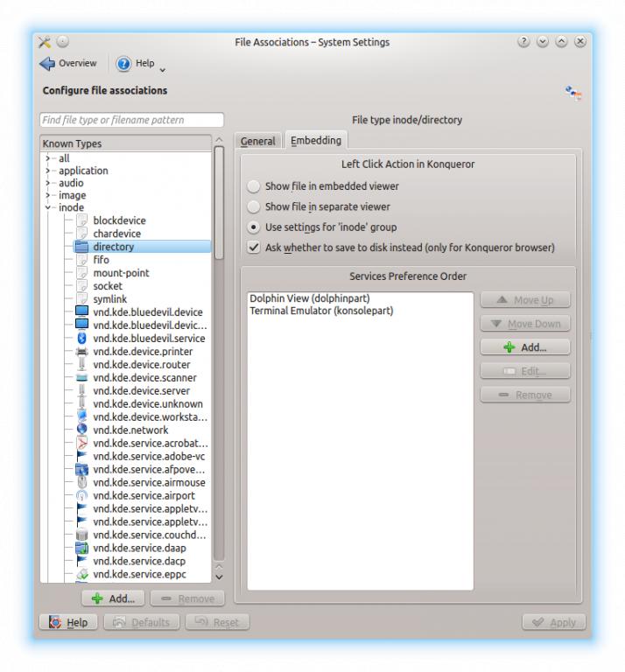The height and width of the screenshot is (672, 625).
Task: Select 'Show file in separate viewer' option
Action: pos(254,206)
